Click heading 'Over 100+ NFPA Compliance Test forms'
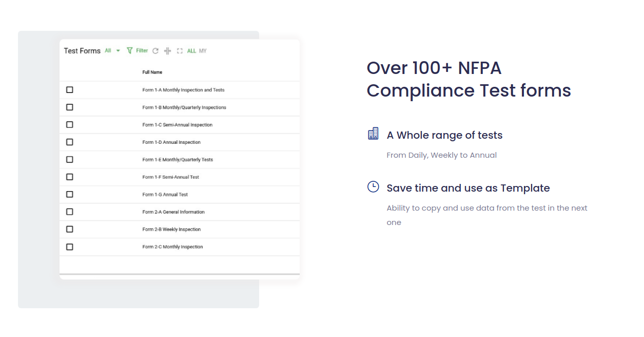644x337 pixels. click(469, 79)
